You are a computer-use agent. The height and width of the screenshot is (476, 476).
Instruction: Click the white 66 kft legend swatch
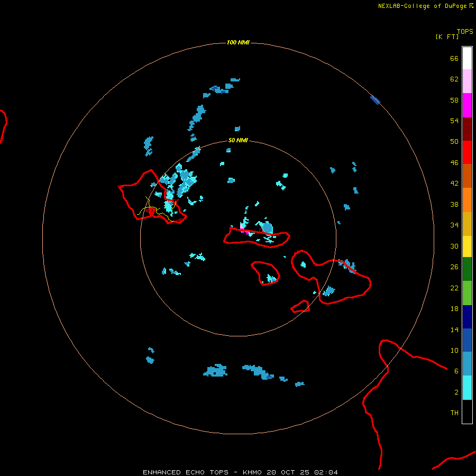(467, 58)
